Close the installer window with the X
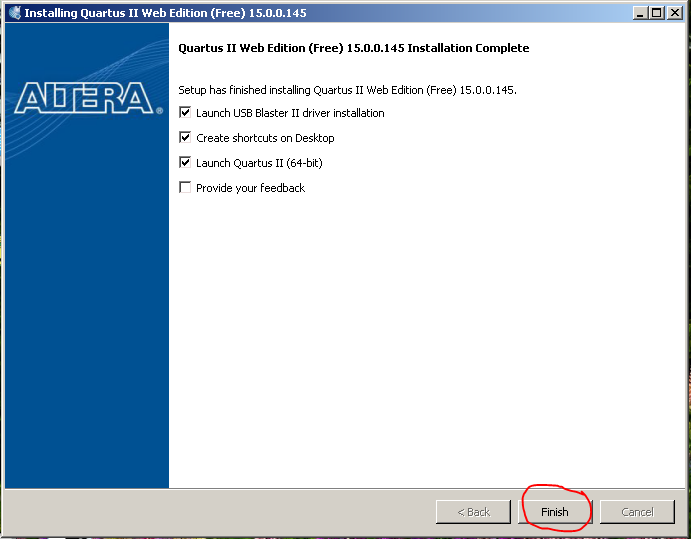Viewport: 691px width, 539px height. 673,13
